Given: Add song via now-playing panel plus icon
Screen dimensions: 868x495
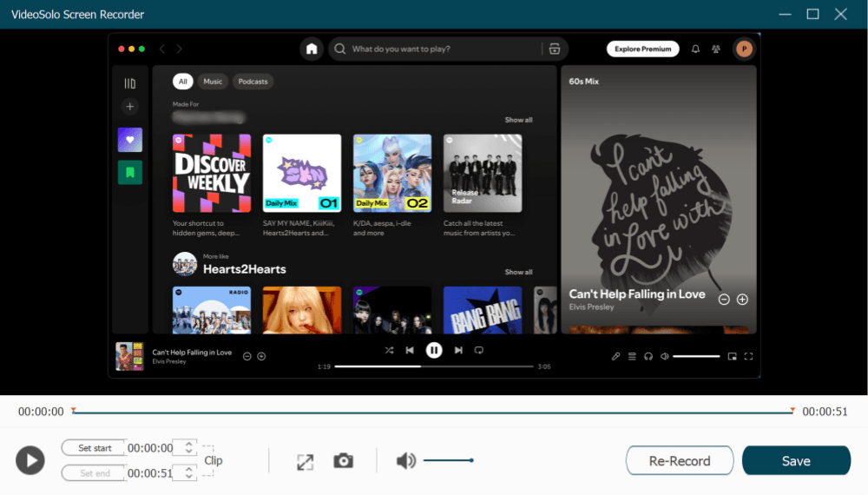Looking at the screenshot, I should click(x=742, y=300).
